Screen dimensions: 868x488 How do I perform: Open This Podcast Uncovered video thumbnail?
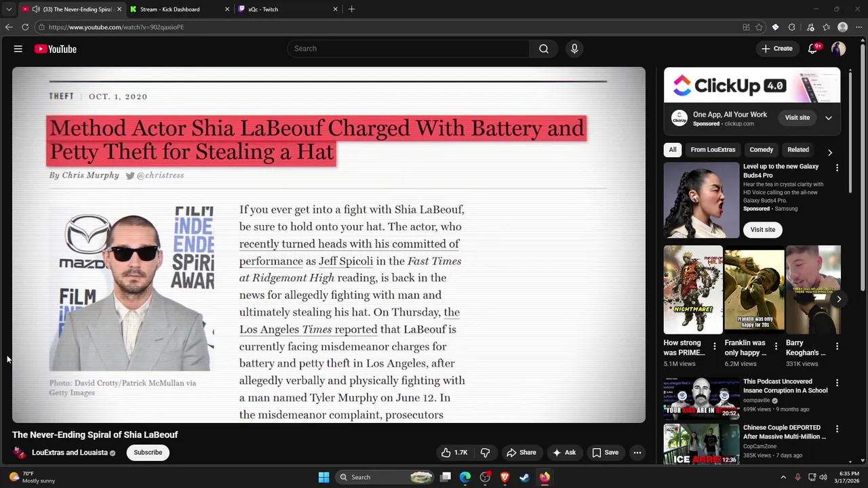pos(701,398)
